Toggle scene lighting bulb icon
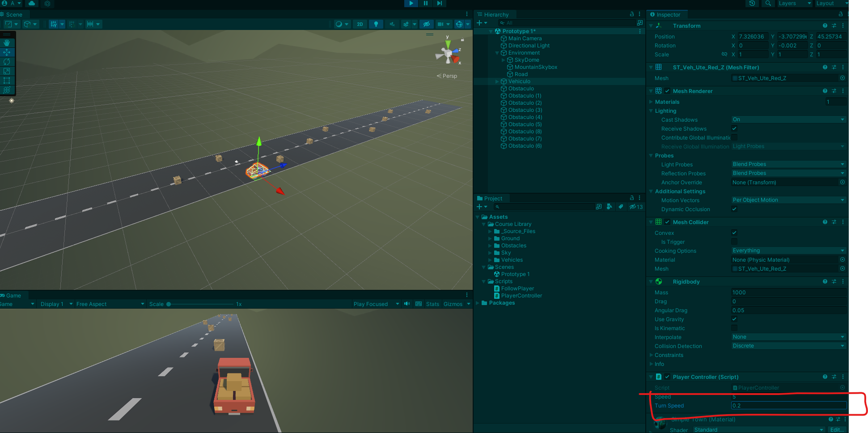Viewport: 868px width, 433px height. click(x=376, y=24)
